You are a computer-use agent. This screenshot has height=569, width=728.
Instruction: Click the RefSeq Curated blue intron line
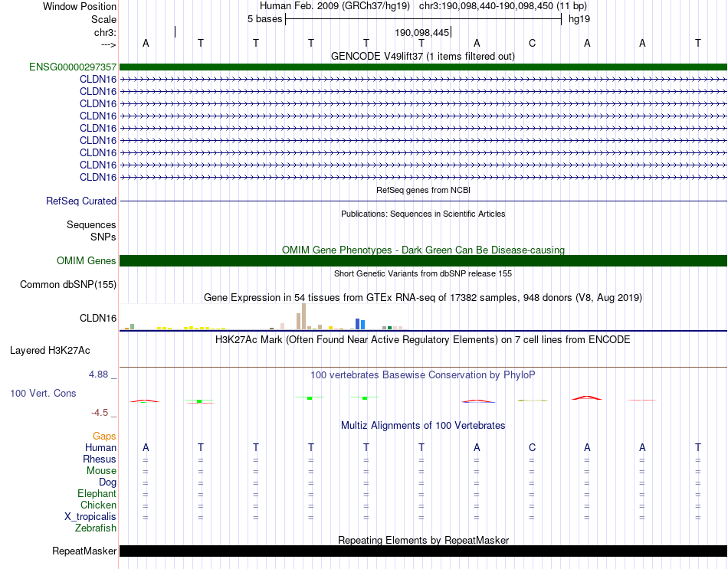point(423,201)
